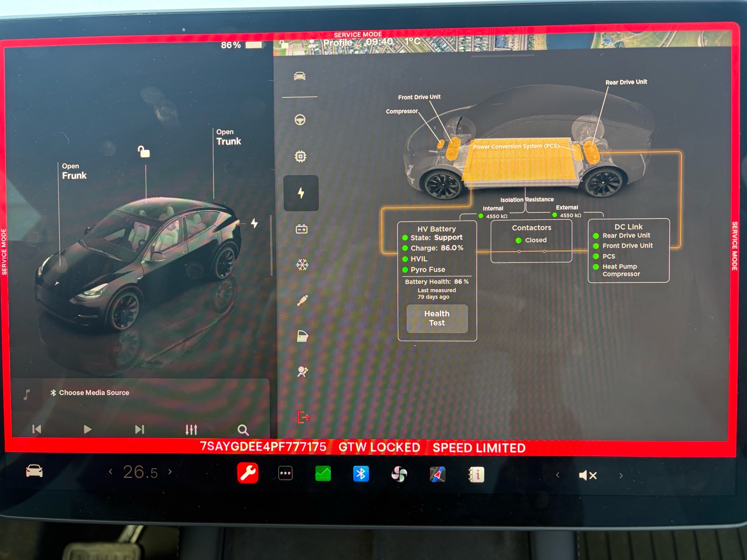747x560 pixels.
Task: Open the low voltage battery section icon
Action: 302,229
